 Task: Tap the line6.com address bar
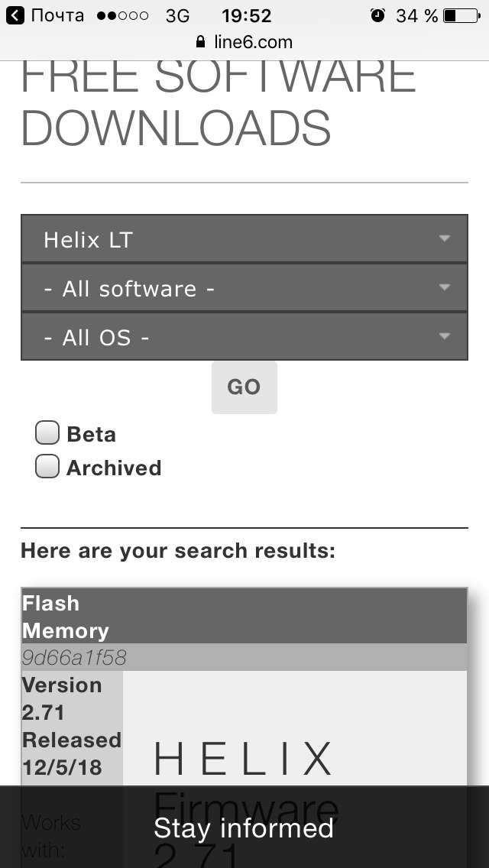tap(252, 42)
